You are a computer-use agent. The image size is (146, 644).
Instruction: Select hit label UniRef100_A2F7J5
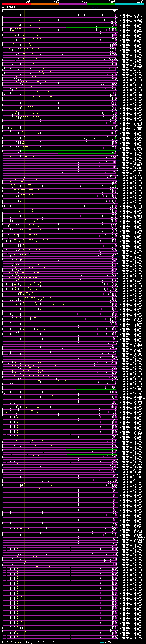(131, 349)
